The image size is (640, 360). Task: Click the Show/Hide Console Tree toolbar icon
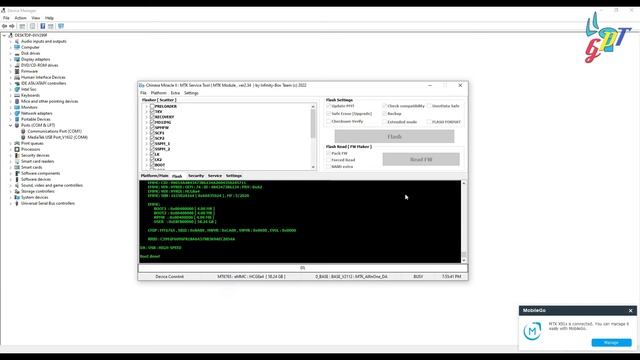pos(22,26)
